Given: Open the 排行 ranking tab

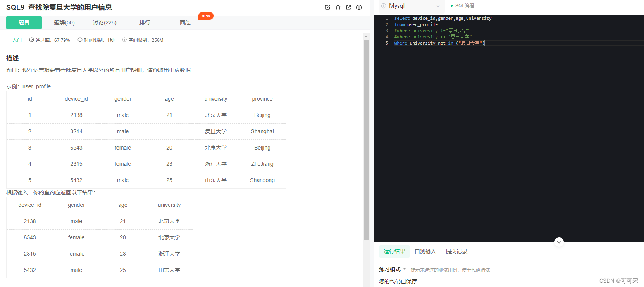Looking at the screenshot, I should click(x=145, y=22).
